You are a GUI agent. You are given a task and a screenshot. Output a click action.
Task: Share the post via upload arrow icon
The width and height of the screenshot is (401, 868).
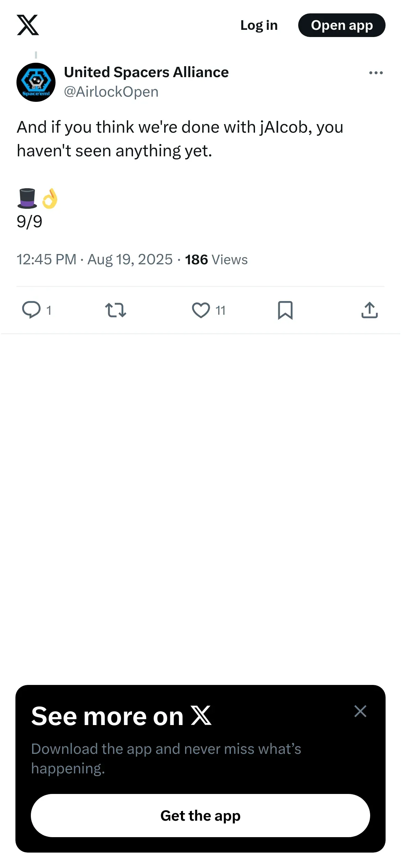click(x=369, y=310)
